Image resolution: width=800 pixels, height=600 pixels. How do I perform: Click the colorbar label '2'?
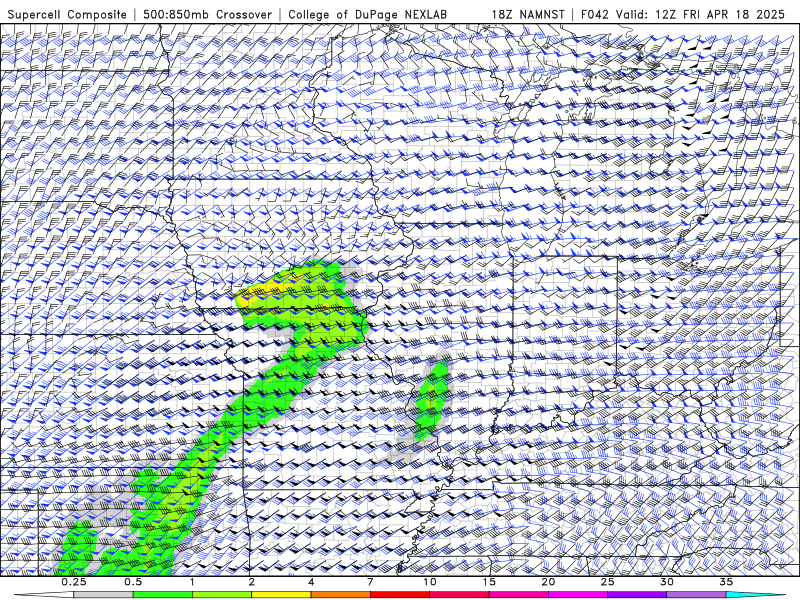tap(252, 582)
